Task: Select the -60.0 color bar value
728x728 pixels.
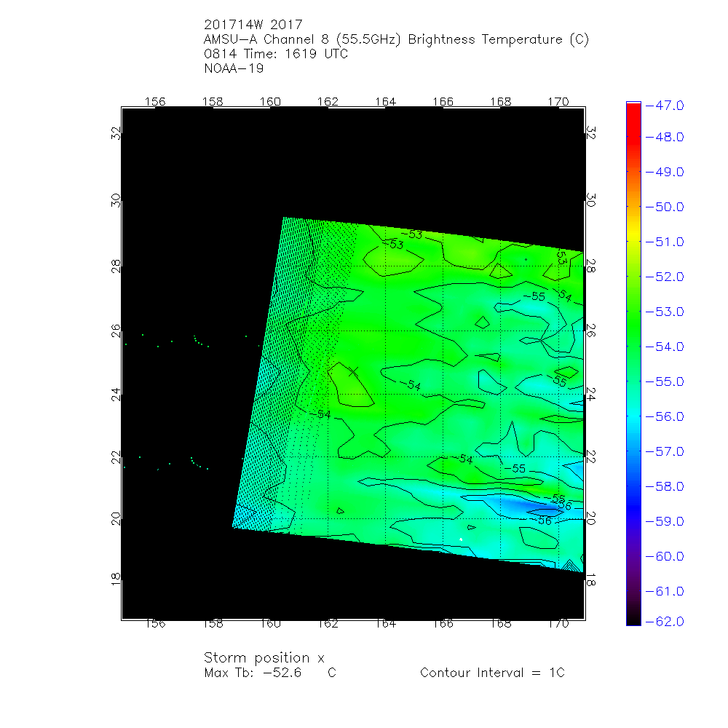Action: pyautogui.click(x=665, y=557)
